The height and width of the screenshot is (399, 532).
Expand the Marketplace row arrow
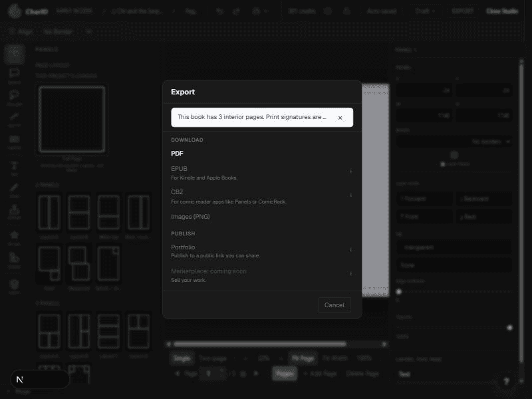coord(350,273)
